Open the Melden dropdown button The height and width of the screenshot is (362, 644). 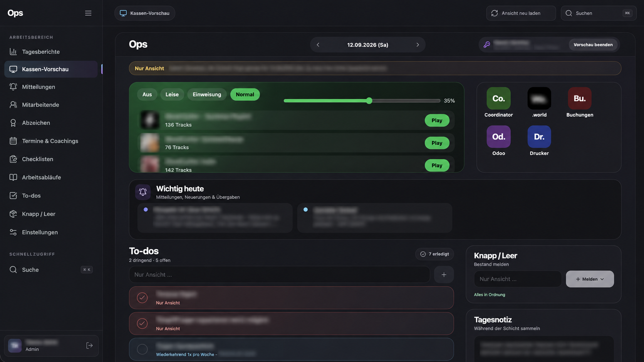[x=590, y=279]
